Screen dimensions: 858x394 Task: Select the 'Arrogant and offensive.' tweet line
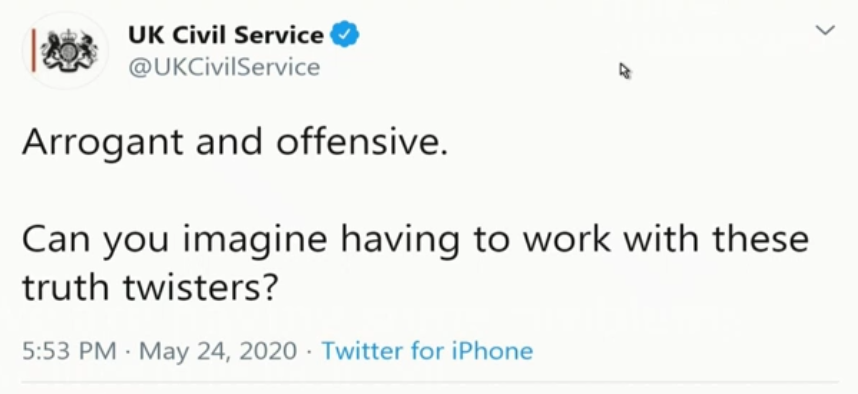(x=235, y=141)
